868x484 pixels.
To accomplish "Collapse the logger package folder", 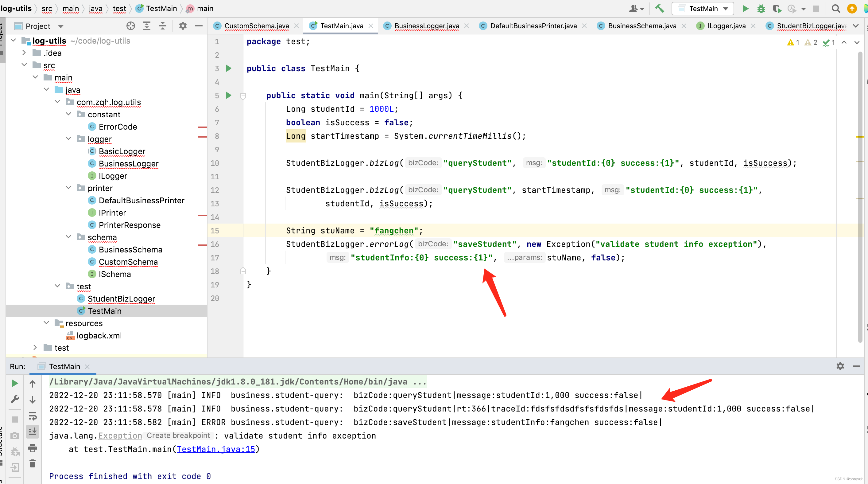I will [68, 139].
